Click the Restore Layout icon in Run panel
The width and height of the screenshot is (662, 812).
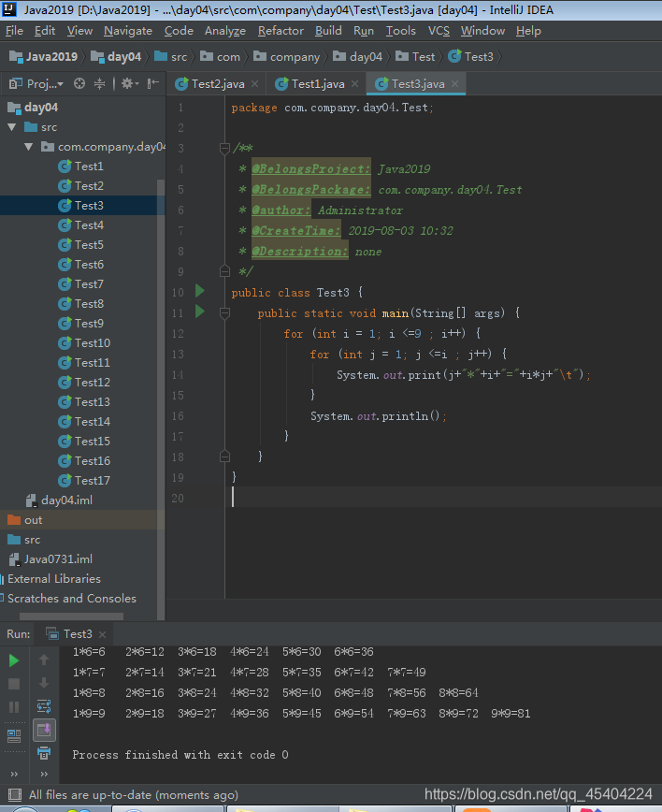click(14, 735)
